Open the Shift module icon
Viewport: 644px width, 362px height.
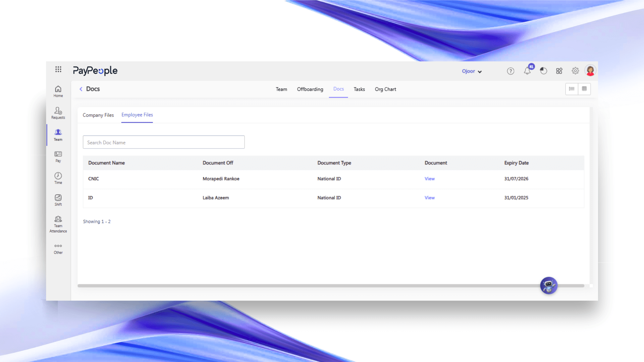(58, 200)
